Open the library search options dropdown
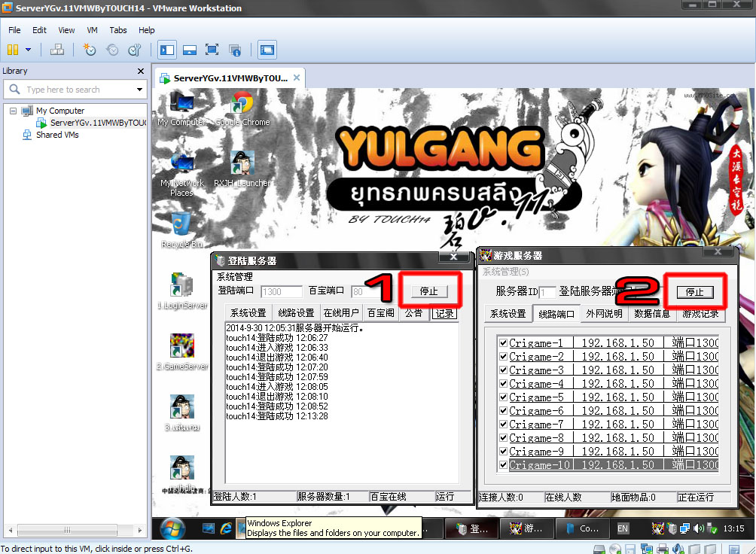The width and height of the screenshot is (756, 554). click(139, 90)
